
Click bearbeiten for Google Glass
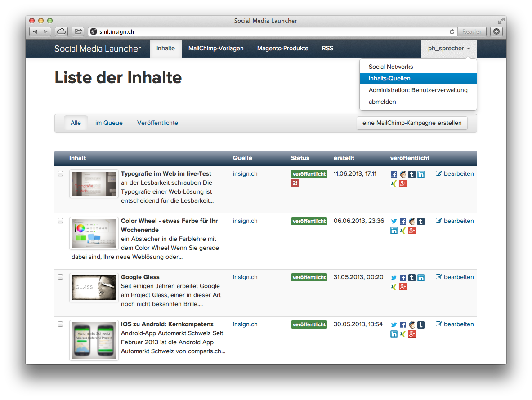pyautogui.click(x=455, y=277)
